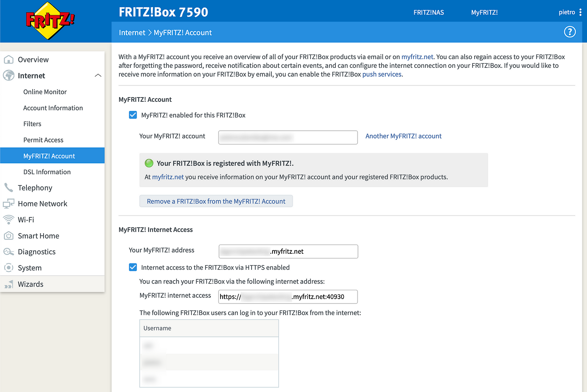Click the Overview house icon
Image resolution: width=587 pixels, height=392 pixels.
[8, 59]
